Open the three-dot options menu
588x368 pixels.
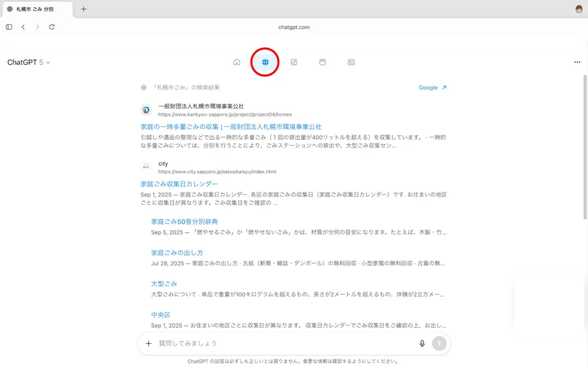[577, 62]
